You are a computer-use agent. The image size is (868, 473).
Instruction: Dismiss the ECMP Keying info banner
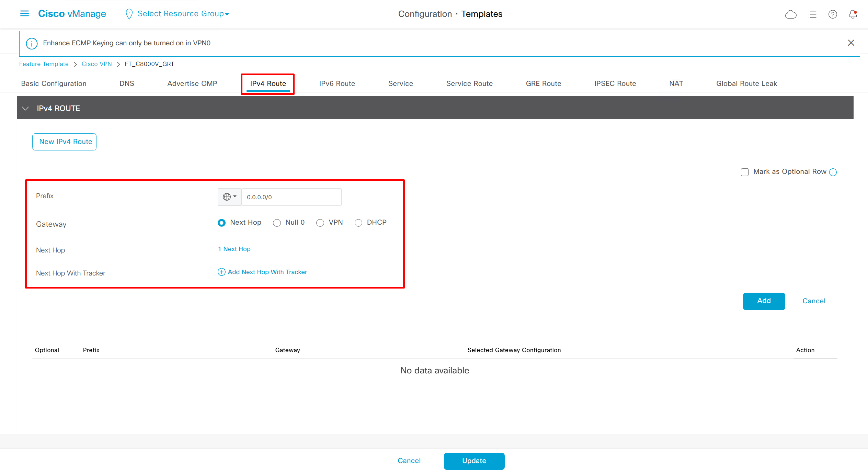pos(851,43)
